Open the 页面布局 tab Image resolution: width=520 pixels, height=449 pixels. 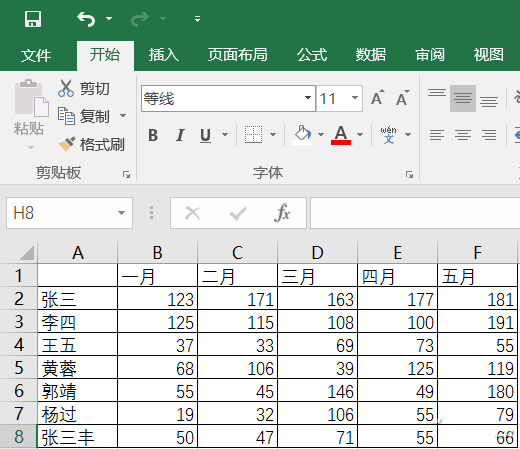click(238, 55)
